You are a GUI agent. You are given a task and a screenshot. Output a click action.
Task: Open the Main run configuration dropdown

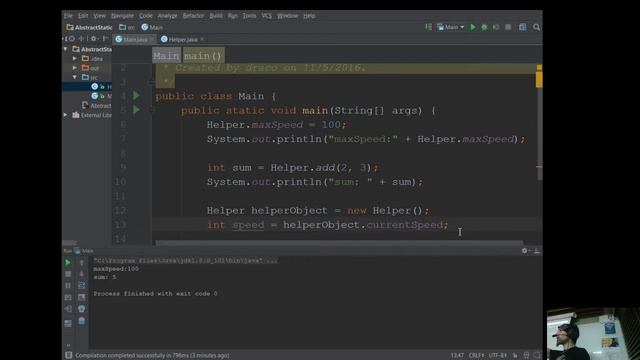pos(451,27)
